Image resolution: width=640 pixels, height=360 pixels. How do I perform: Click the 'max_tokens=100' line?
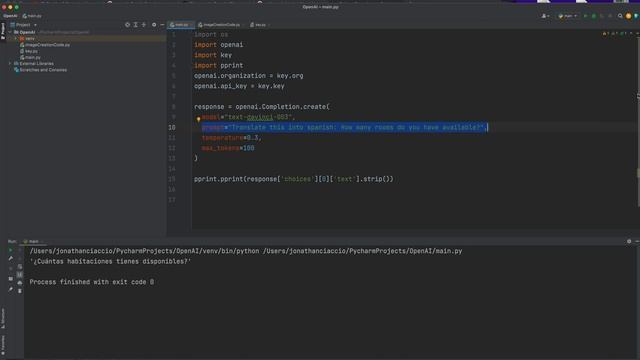coord(228,148)
